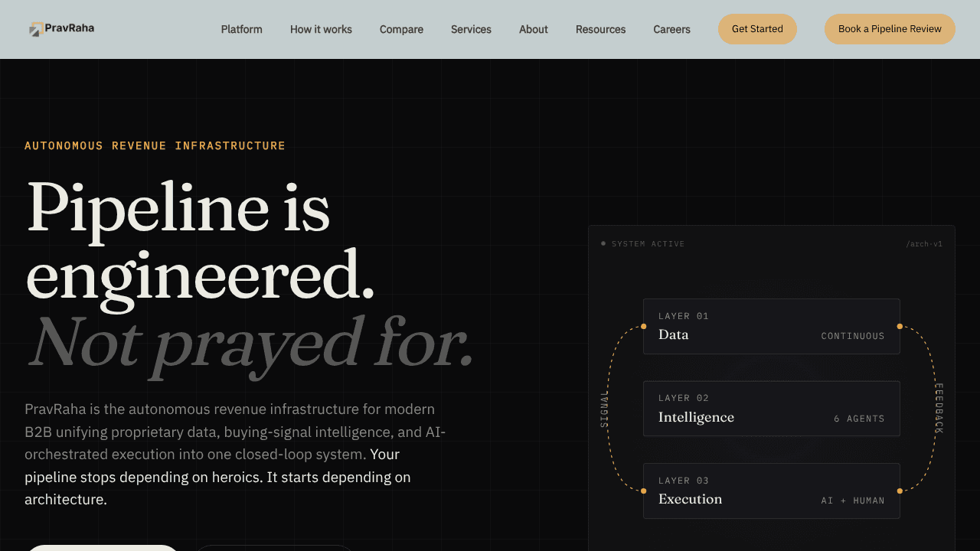Click the 6 AGENTS label
This screenshot has width=980, height=551.
coord(859,419)
